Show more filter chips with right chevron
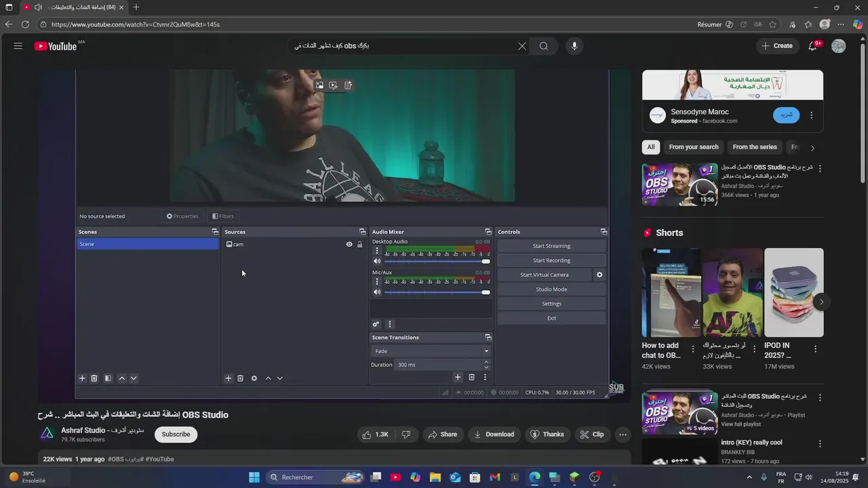Image resolution: width=868 pixels, height=488 pixels. coord(812,148)
